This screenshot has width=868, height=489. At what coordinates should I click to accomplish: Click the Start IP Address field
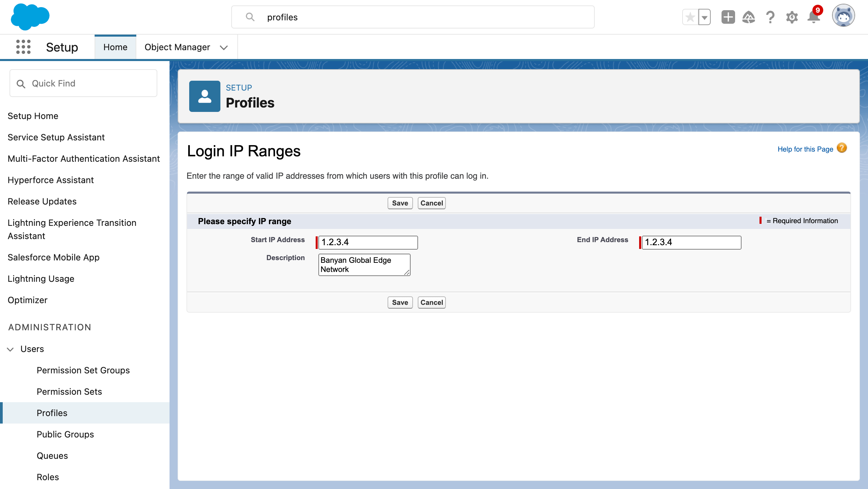[368, 242]
